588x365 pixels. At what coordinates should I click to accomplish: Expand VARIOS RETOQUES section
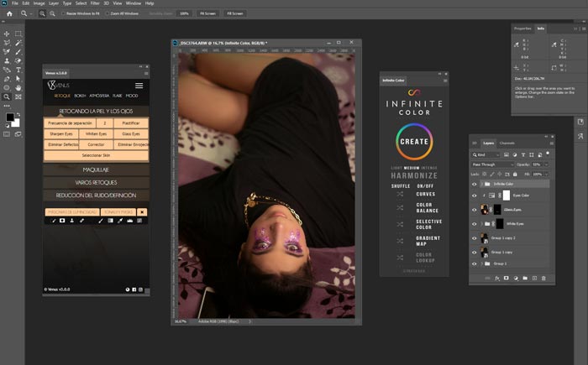(96, 183)
